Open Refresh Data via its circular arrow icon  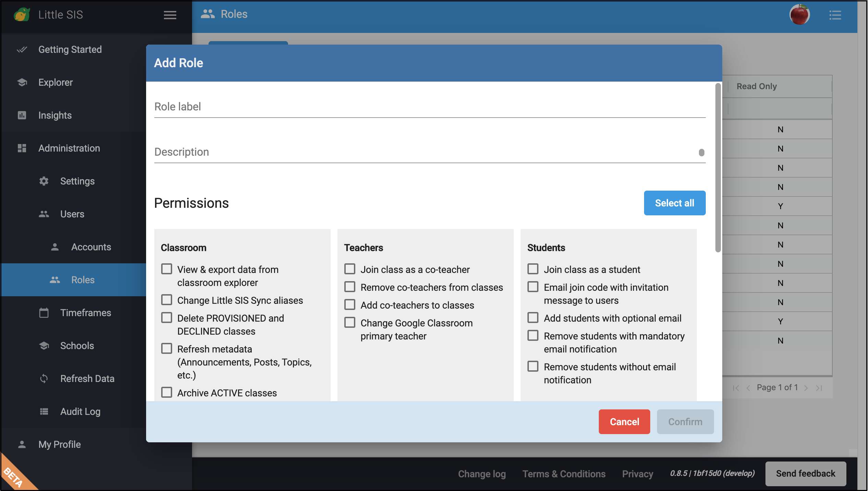point(44,379)
